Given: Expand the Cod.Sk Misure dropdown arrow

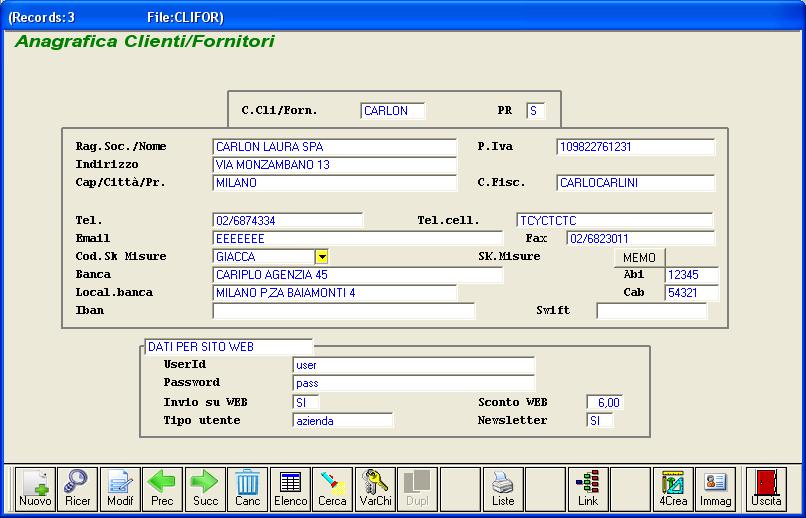Looking at the screenshot, I should click(321, 257).
